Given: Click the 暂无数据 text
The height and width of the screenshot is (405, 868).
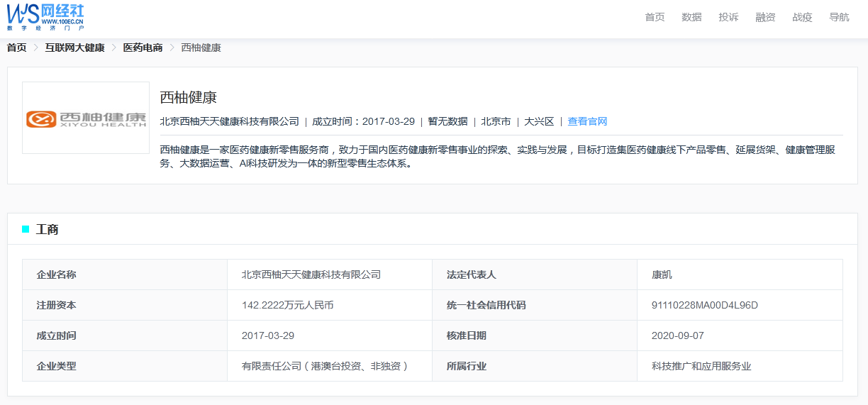Looking at the screenshot, I should click(447, 121).
